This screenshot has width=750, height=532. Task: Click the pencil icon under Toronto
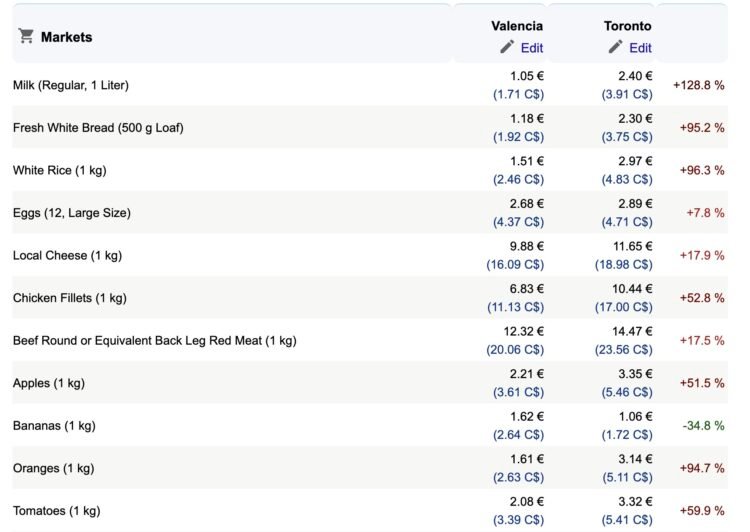point(616,47)
